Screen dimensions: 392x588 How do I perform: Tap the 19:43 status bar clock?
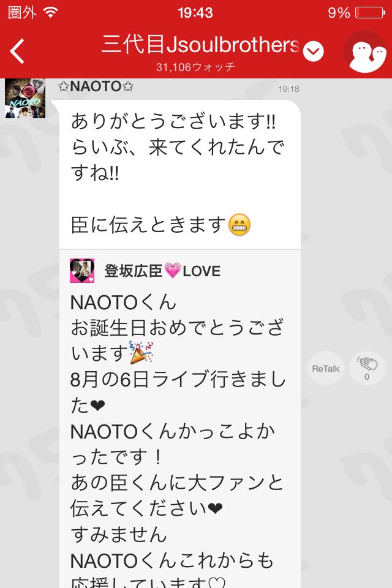195,13
